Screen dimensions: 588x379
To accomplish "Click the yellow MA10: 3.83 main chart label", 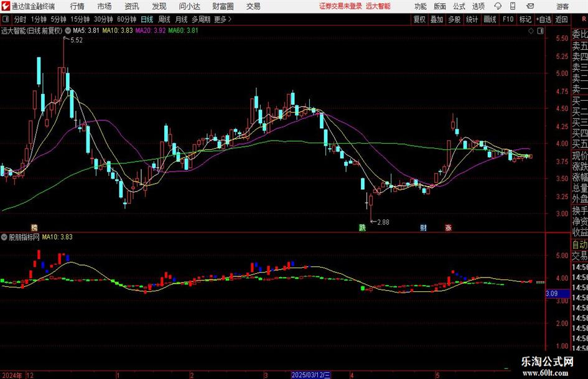I will point(118,30).
